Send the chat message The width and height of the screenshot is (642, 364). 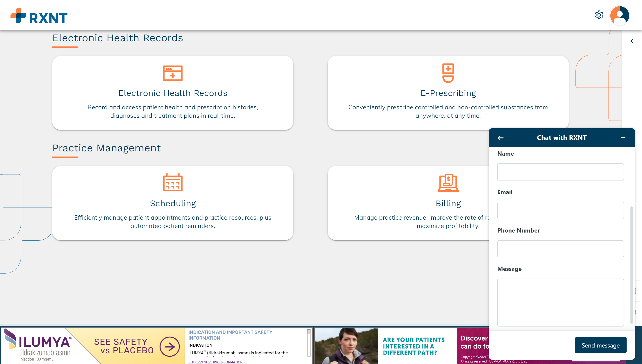[600, 345]
